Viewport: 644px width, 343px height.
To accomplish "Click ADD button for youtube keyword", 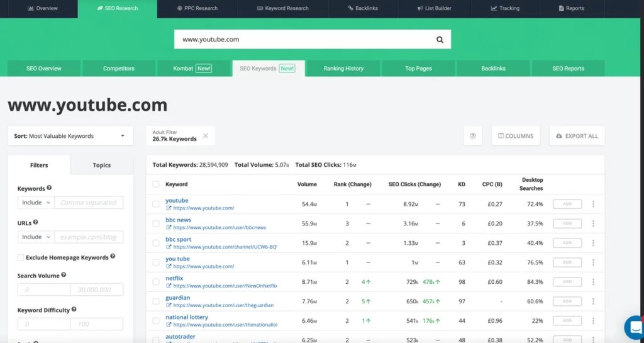I will pos(567,204).
